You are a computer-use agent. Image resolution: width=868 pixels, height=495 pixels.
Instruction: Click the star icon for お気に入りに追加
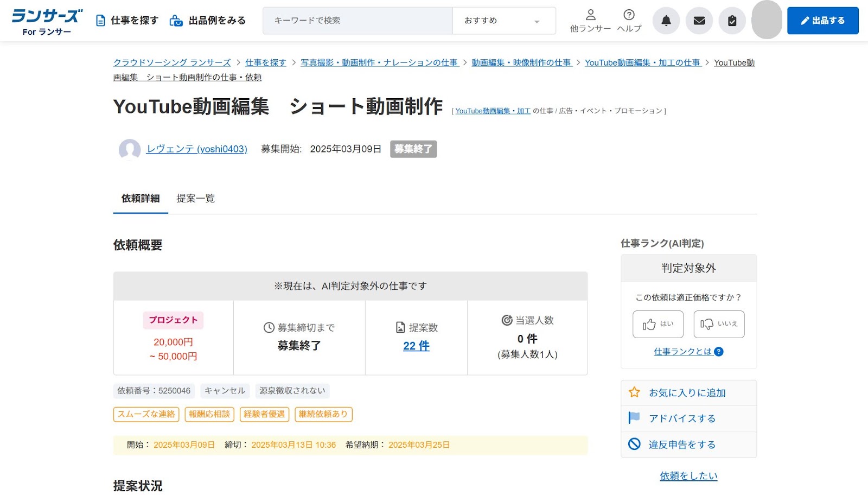(634, 392)
